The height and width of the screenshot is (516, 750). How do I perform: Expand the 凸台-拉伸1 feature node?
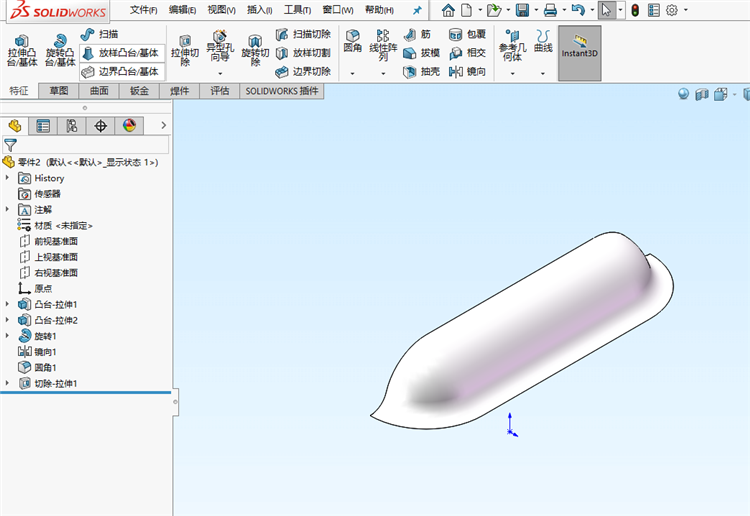tap(7, 304)
